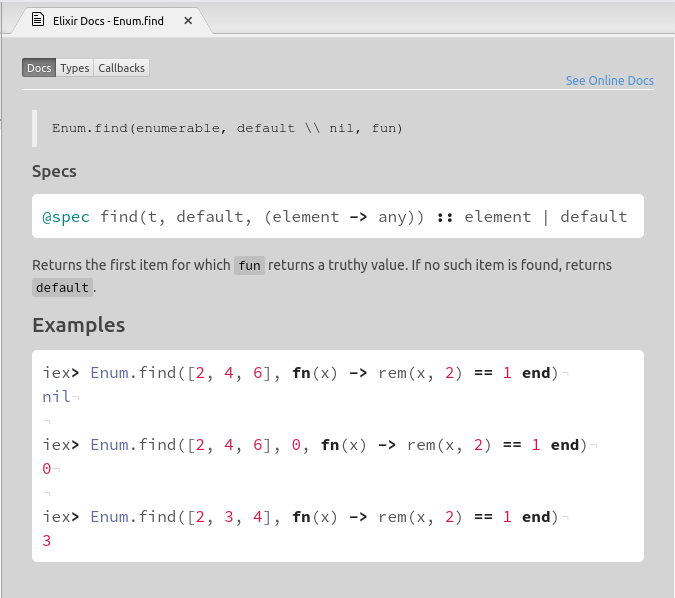The height and width of the screenshot is (598, 675).
Task: Click the first example line returning nil
Action: (x=300, y=373)
